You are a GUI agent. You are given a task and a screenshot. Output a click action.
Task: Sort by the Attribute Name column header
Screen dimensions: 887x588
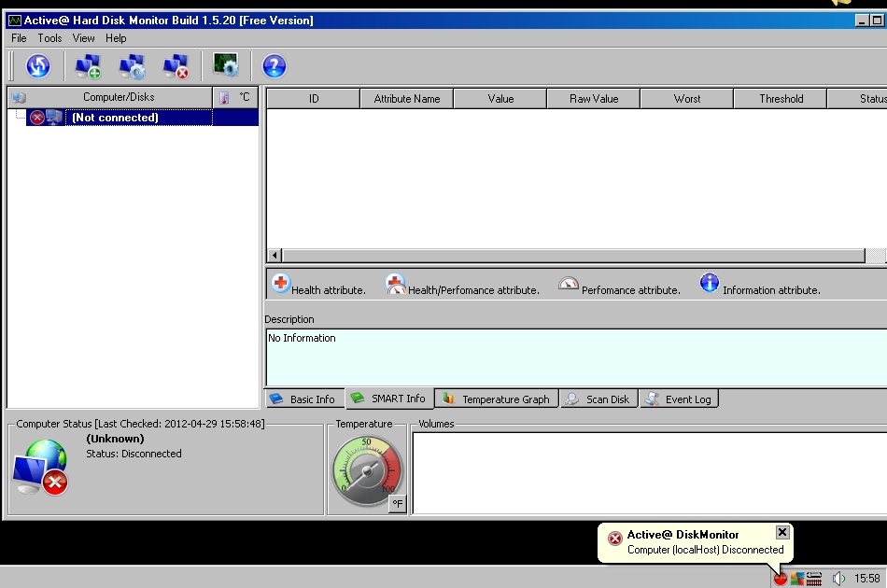click(x=407, y=98)
